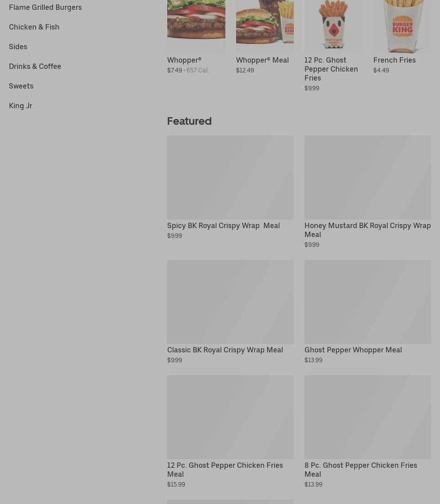Select Chicken & Fish category
Screen dimensions: 440x504
pyautogui.click(x=34, y=27)
